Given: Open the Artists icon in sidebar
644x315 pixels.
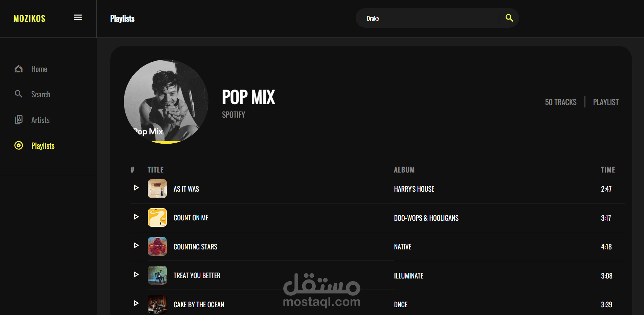Looking at the screenshot, I should point(19,120).
